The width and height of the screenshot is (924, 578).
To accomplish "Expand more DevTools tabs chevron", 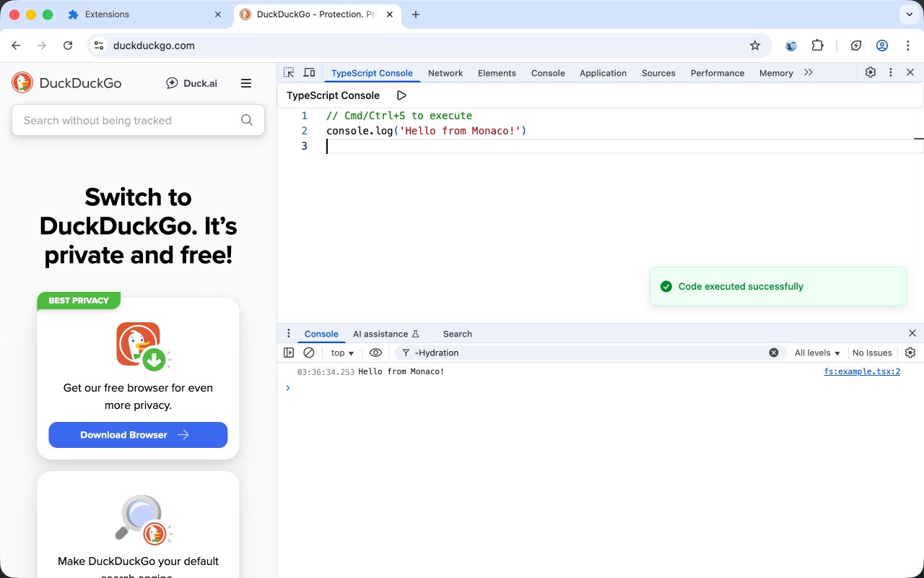I will coord(808,72).
